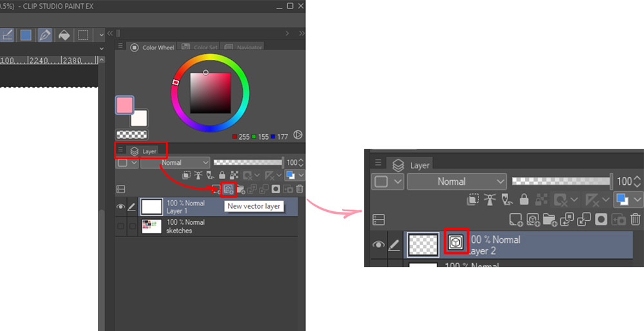Select the pink main color swatch

coord(125,105)
